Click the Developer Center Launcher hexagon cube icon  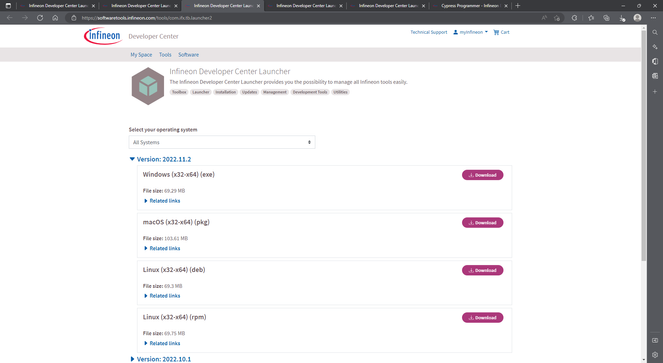pos(148,86)
